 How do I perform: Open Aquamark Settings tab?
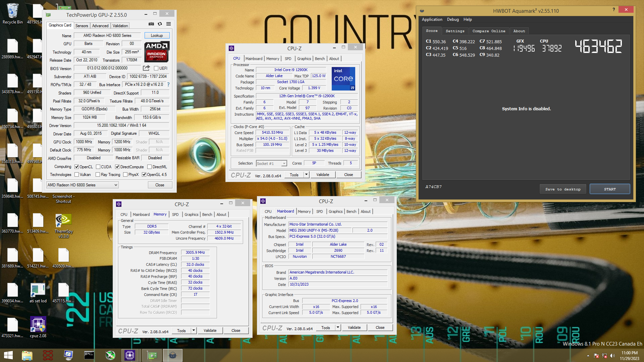[x=455, y=31]
